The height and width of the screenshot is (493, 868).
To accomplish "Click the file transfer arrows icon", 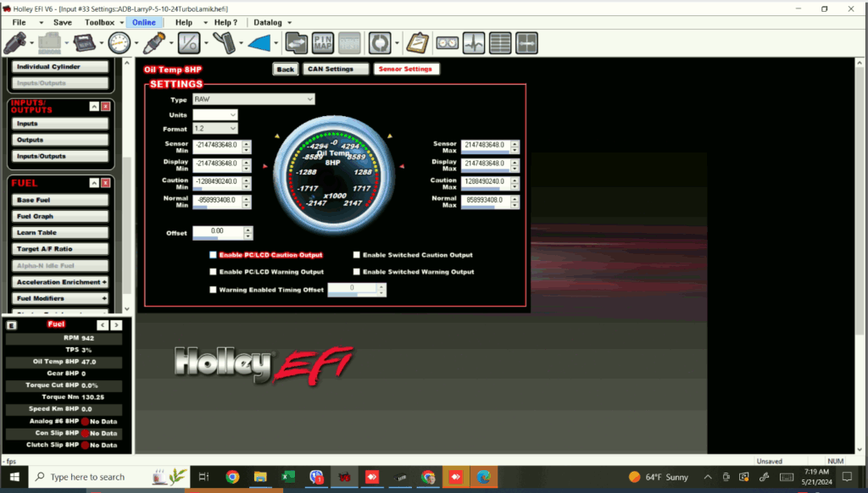I will pos(296,42).
